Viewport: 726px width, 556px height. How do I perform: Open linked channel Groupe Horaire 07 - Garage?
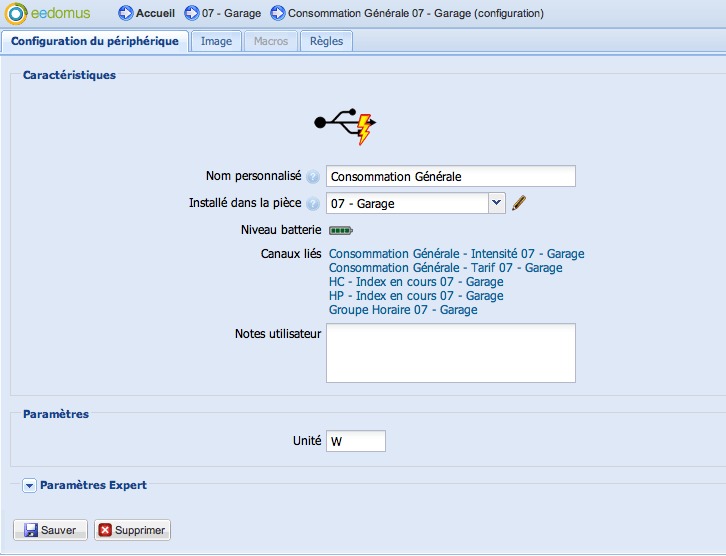click(403, 310)
